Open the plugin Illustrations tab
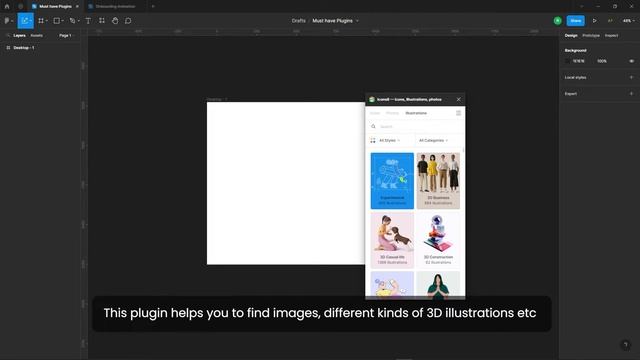Screen dimensions: 640x360 pos(416,113)
